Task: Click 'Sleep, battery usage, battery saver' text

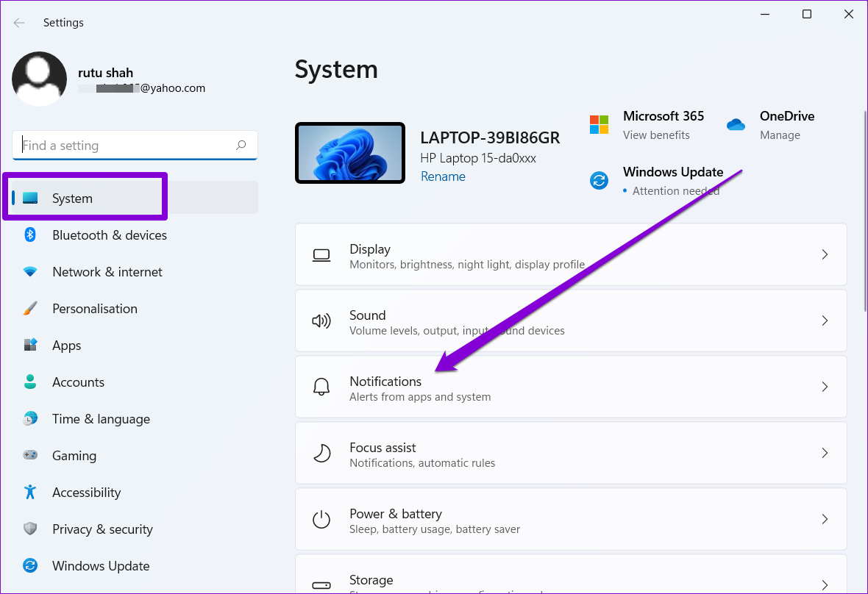Action: [x=435, y=529]
